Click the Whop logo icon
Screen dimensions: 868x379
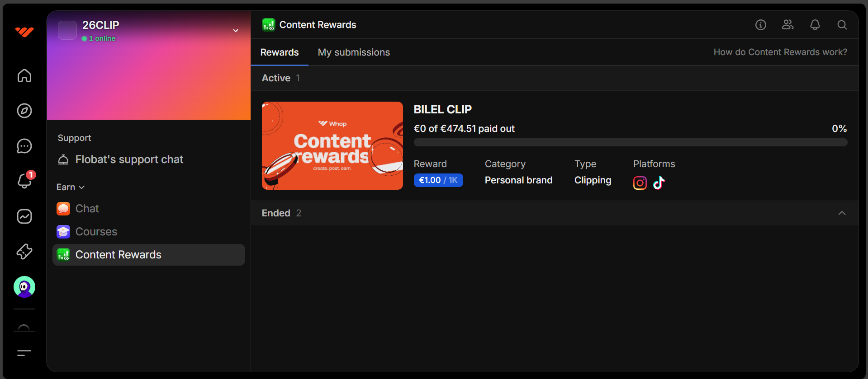coord(24,32)
